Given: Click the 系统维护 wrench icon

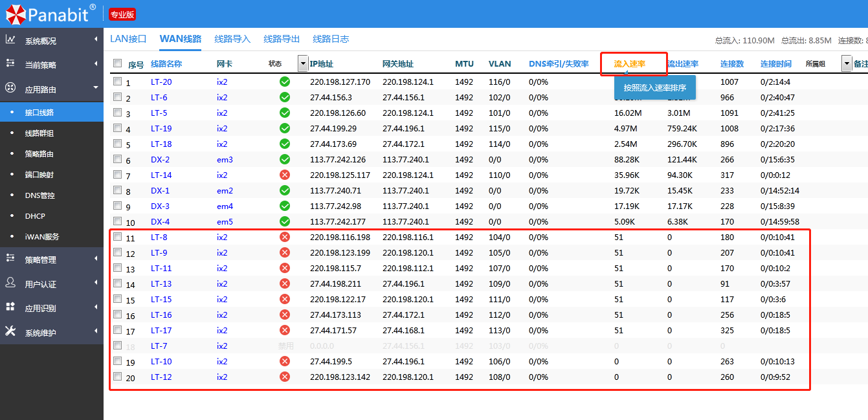Looking at the screenshot, I should click(10, 331).
